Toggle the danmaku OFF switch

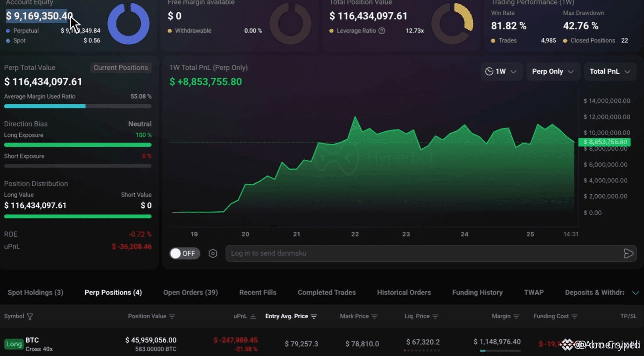[x=185, y=253]
